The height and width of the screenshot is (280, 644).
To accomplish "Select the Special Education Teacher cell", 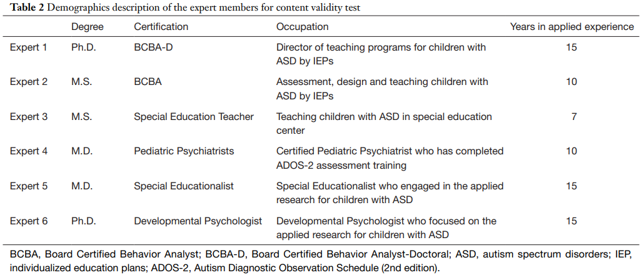I will pos(194,117).
